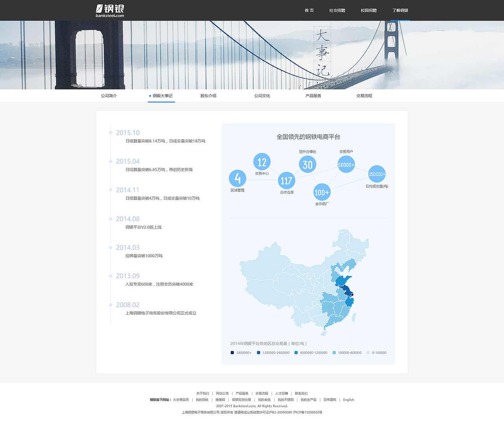This screenshot has width=504, height=424.
Task: Click the '4' 区域管理 circle
Action: point(237,179)
